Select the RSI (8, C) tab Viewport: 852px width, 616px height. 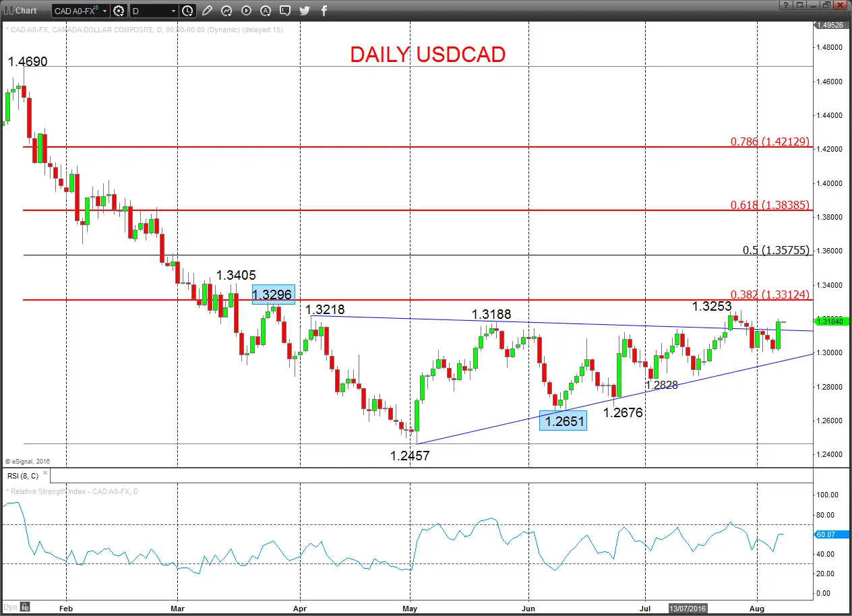[x=23, y=476]
